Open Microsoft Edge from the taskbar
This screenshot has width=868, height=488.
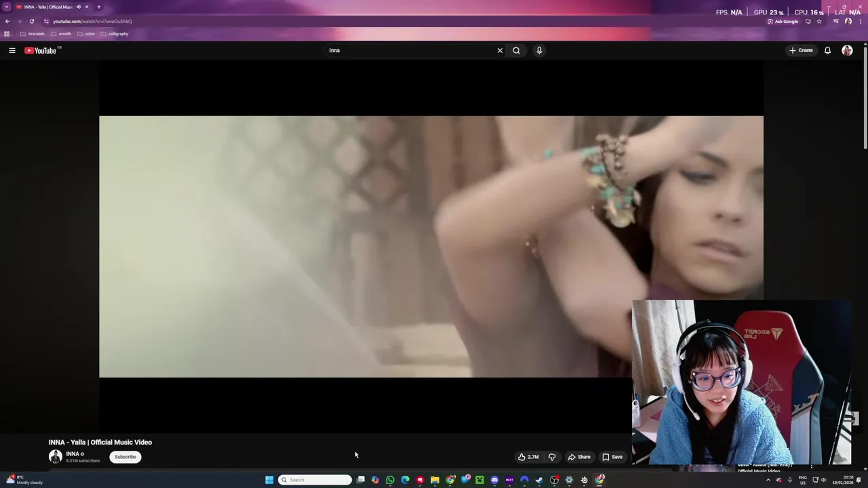[405, 480]
